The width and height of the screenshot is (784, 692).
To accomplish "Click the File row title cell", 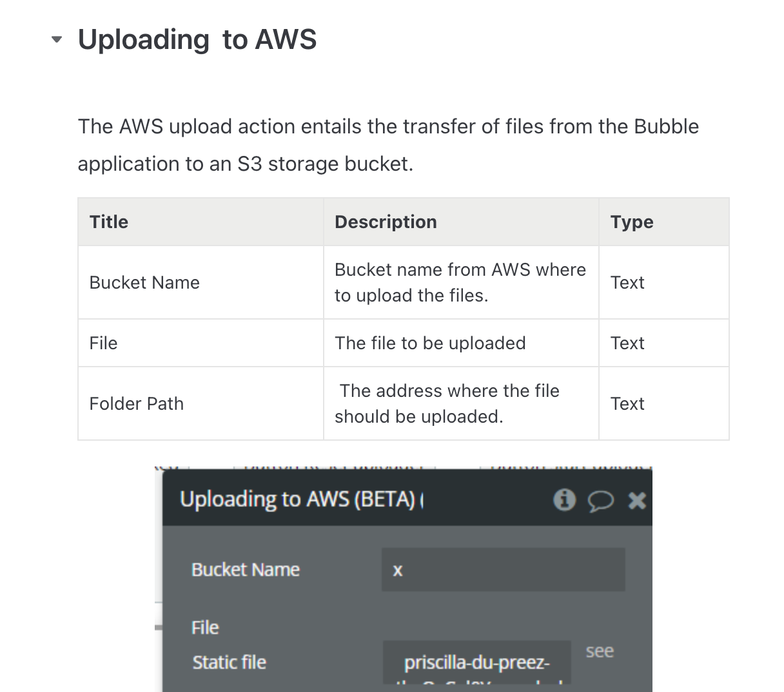I will point(201,343).
